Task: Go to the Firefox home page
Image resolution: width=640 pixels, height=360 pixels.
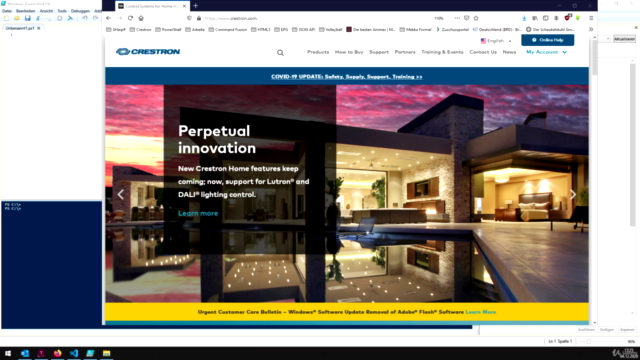Action: coord(141,18)
